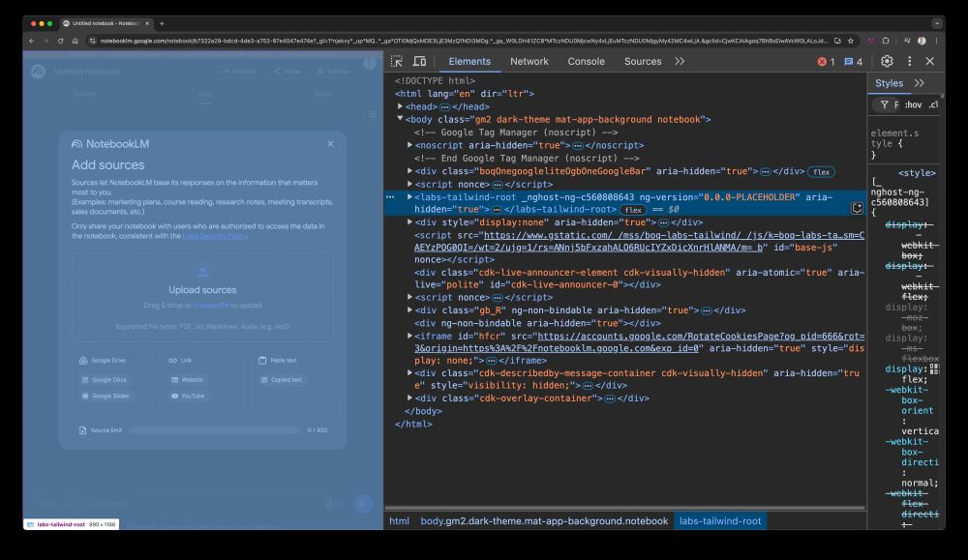Add a Website link source
The width and height of the screenshot is (968, 560).
(187, 380)
